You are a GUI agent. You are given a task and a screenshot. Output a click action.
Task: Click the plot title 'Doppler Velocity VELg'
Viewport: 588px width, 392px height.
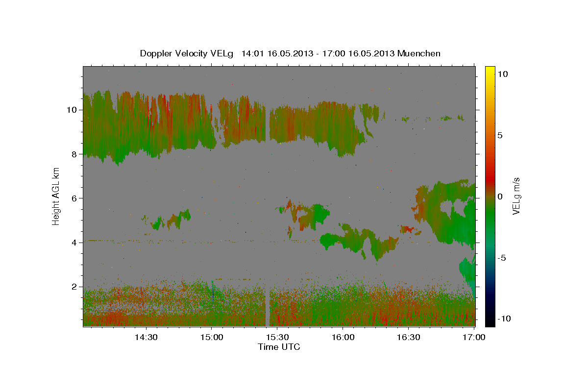(188, 53)
